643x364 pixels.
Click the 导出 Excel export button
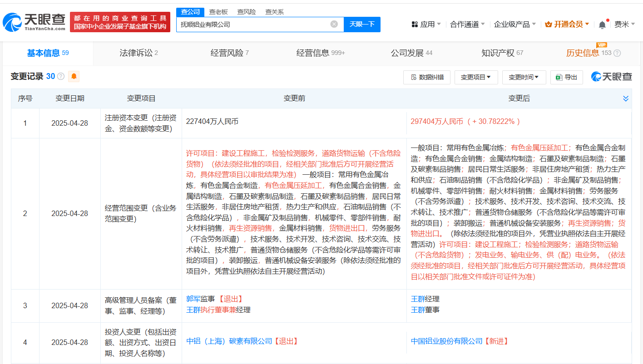tap(566, 77)
